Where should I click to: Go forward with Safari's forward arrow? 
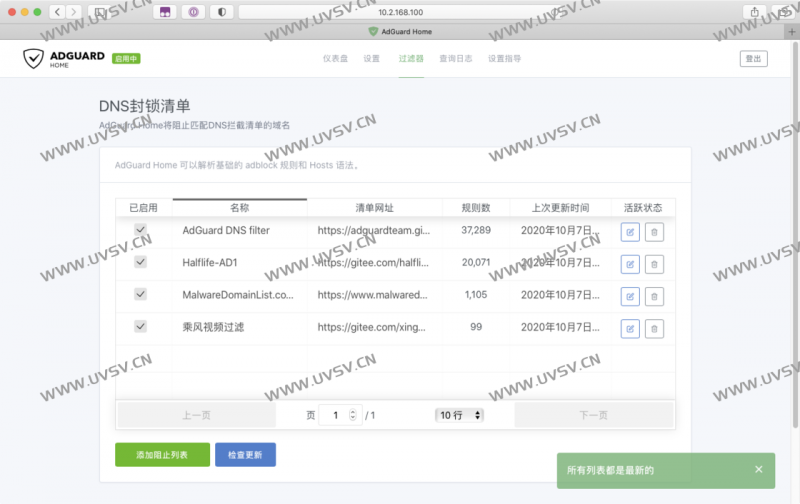(x=74, y=12)
